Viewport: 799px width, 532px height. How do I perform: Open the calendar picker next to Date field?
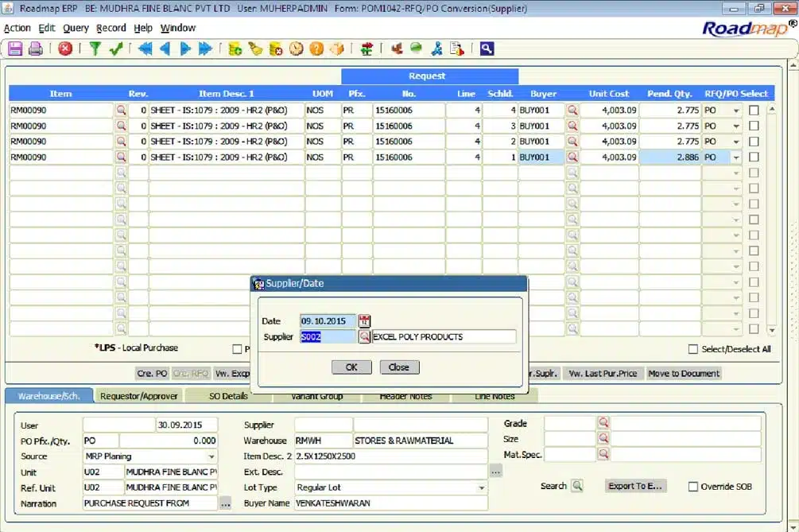point(364,321)
